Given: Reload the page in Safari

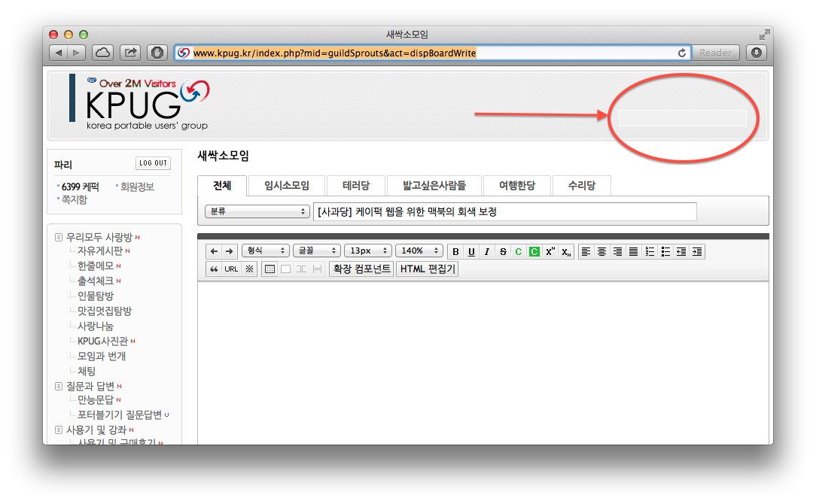Looking at the screenshot, I should click(682, 53).
